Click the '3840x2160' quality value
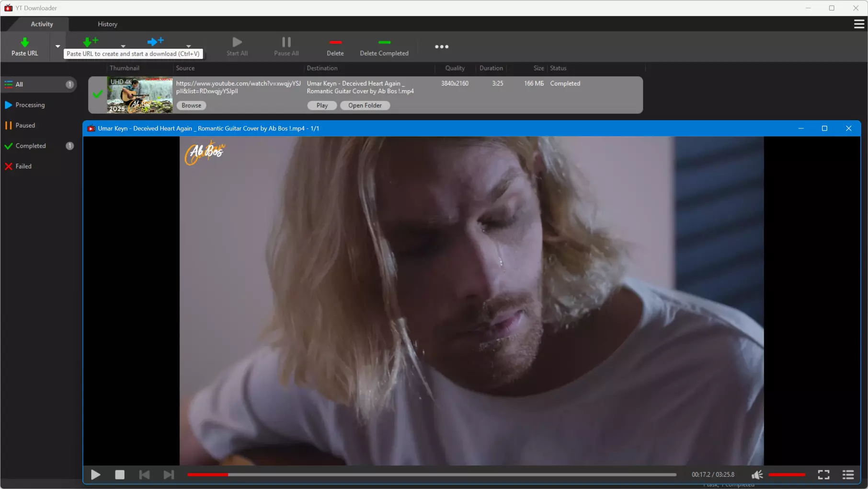 [455, 83]
